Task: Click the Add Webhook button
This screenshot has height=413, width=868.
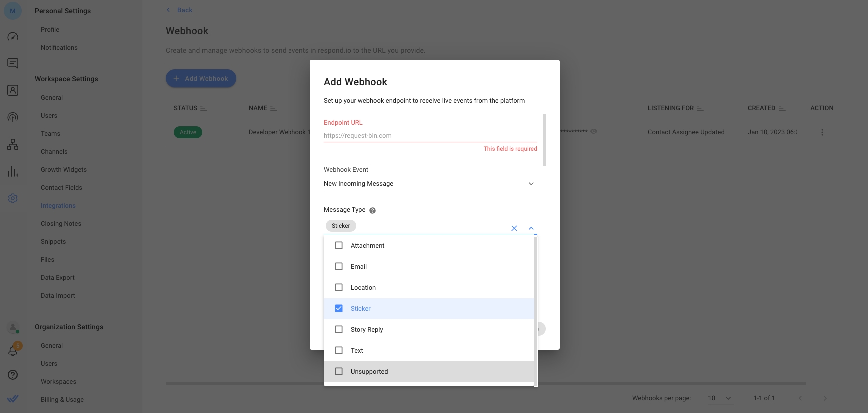Action: [201, 79]
